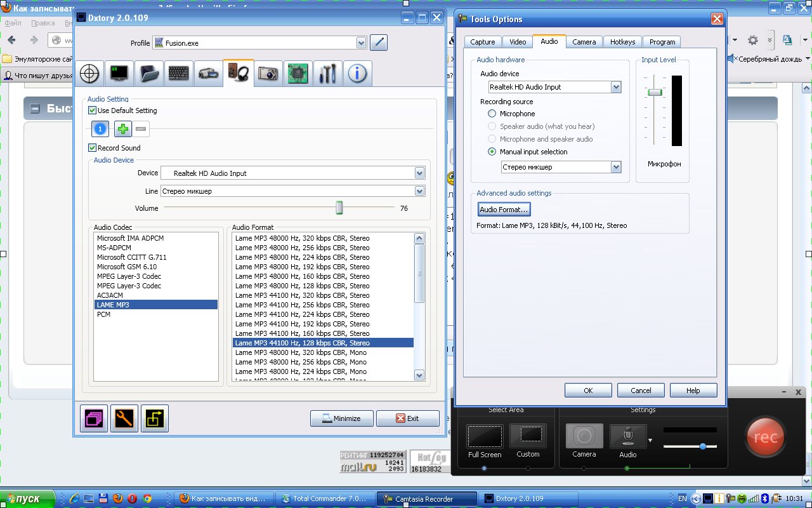Viewport: 812px width, 508px height.
Task: Select Manual input selection radio
Action: (492, 152)
